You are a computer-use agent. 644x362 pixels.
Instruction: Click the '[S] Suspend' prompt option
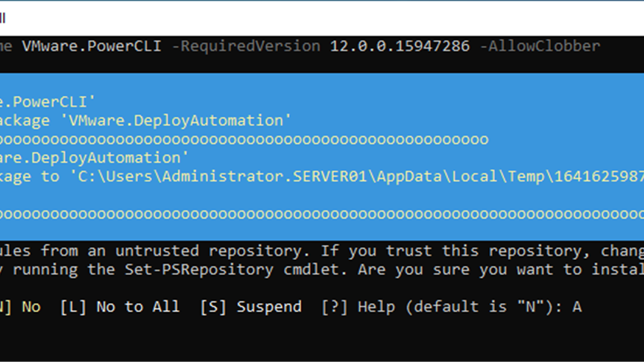(x=250, y=307)
